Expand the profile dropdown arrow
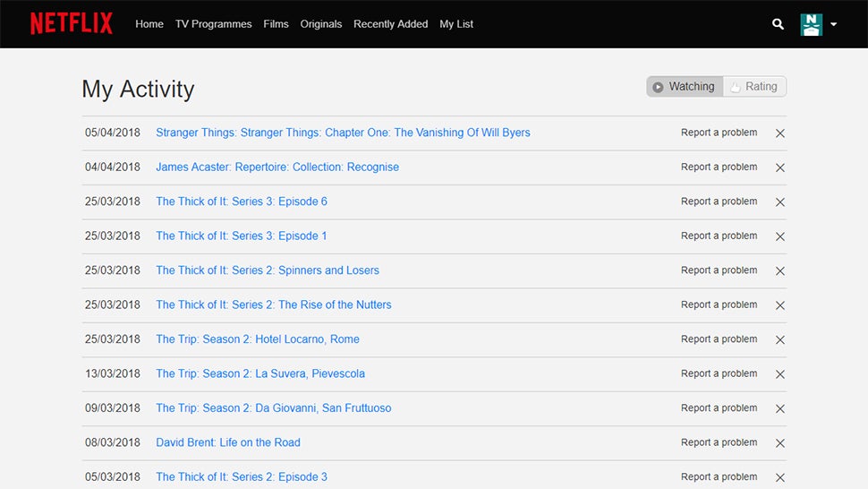Image resolution: width=868 pixels, height=489 pixels. click(x=833, y=24)
